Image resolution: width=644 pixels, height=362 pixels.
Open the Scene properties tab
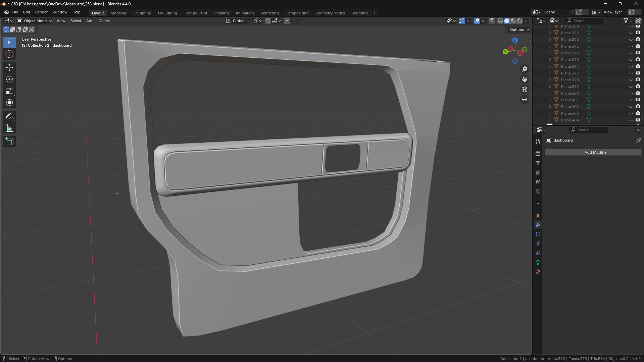538,182
